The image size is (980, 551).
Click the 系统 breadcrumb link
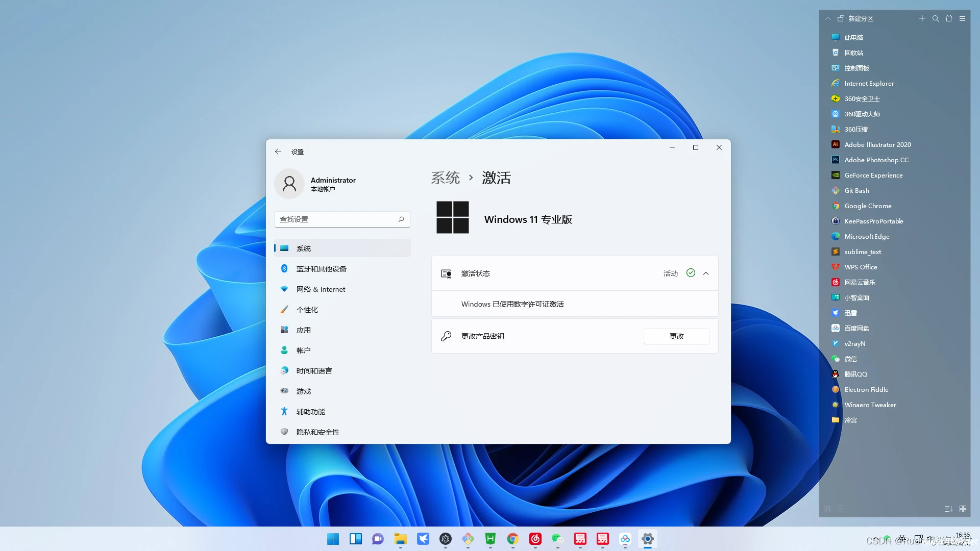[446, 178]
